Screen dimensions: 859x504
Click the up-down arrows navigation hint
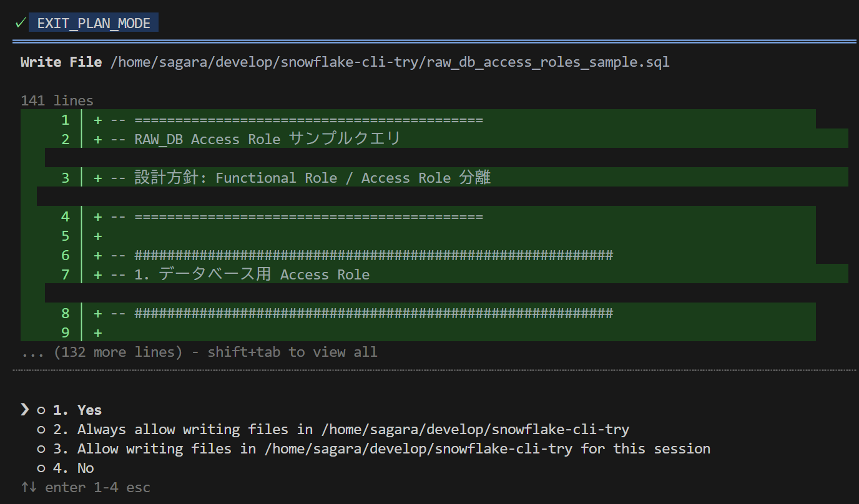29,487
